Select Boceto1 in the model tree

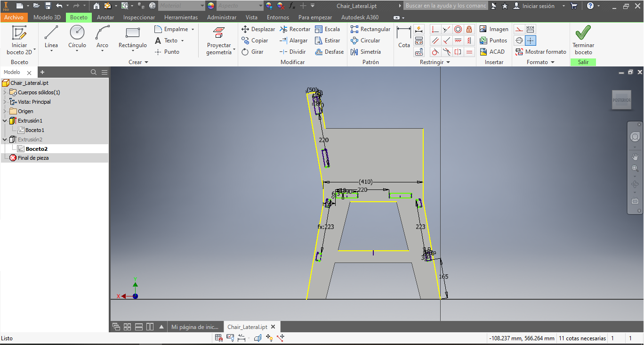pyautogui.click(x=35, y=130)
